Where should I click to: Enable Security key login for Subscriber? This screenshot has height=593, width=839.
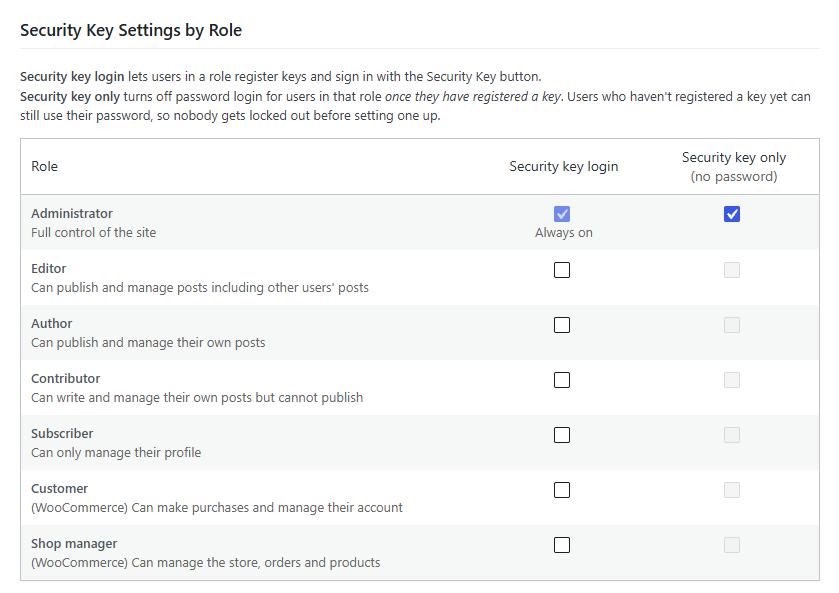[x=562, y=435]
